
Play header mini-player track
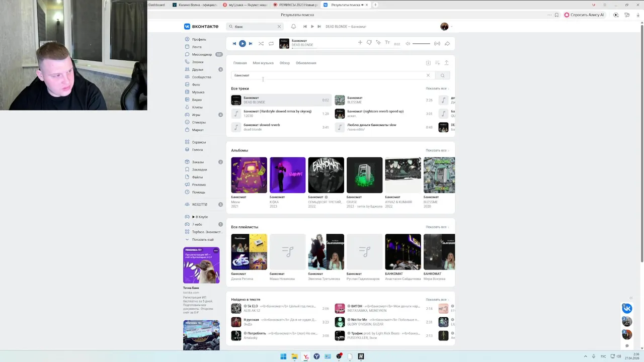[312, 26]
